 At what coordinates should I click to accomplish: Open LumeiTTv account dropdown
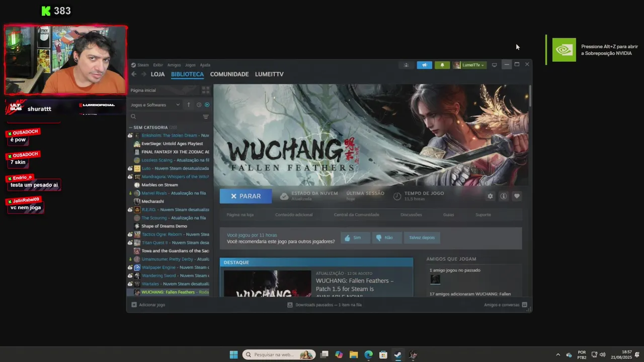click(469, 65)
